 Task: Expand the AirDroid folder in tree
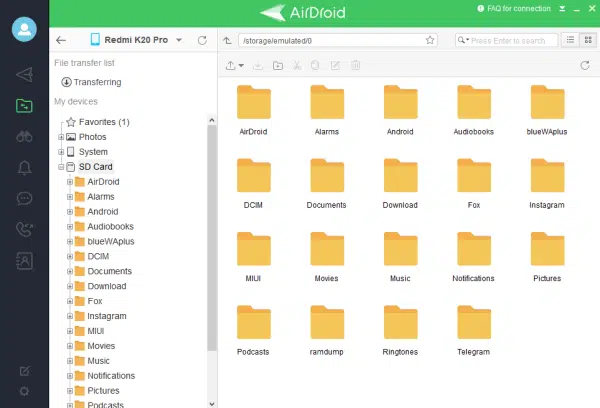70,182
